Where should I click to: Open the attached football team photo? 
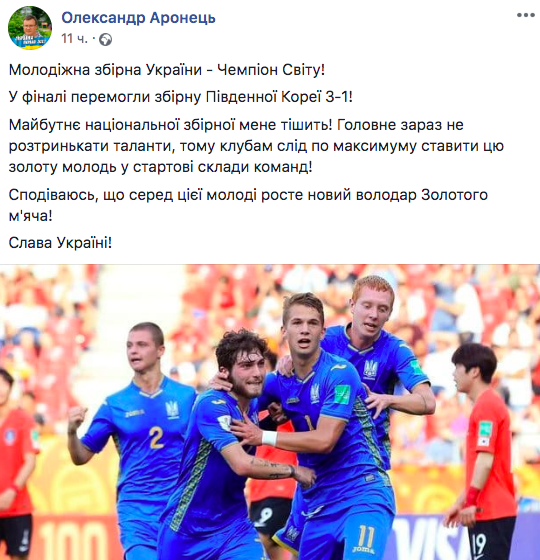tap(270, 412)
